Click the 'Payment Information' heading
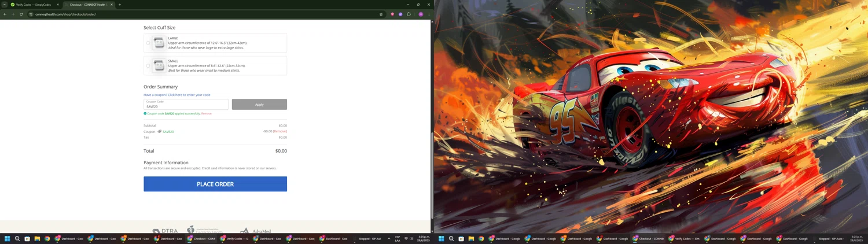The image size is (868, 244). tap(166, 162)
